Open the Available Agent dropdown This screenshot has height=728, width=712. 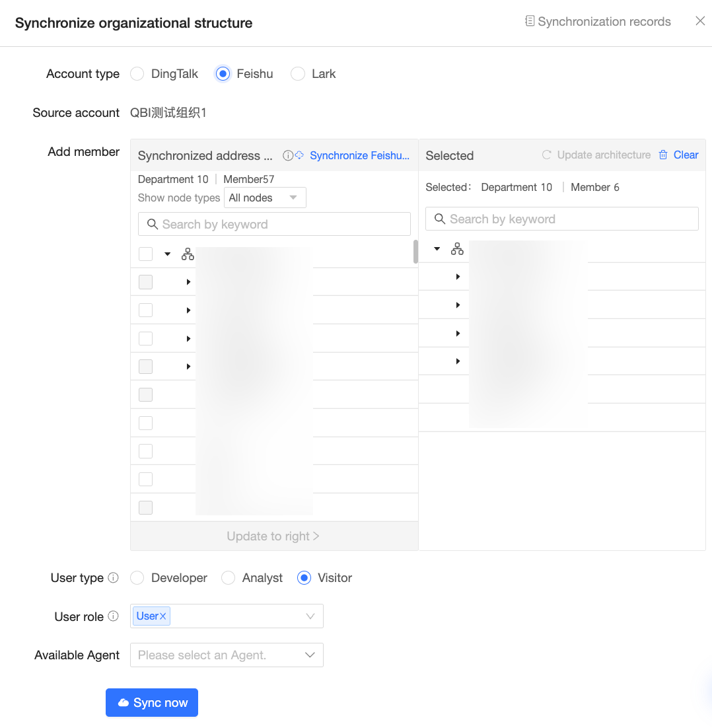click(227, 655)
